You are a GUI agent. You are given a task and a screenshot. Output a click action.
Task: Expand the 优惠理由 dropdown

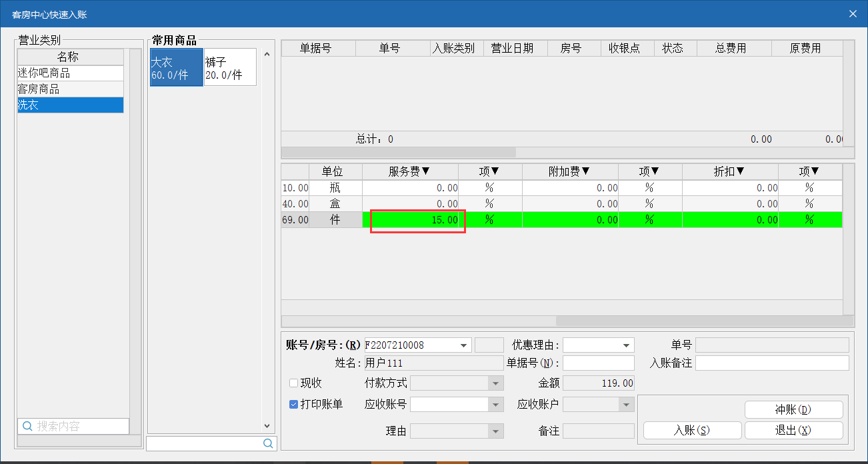pyautogui.click(x=626, y=345)
